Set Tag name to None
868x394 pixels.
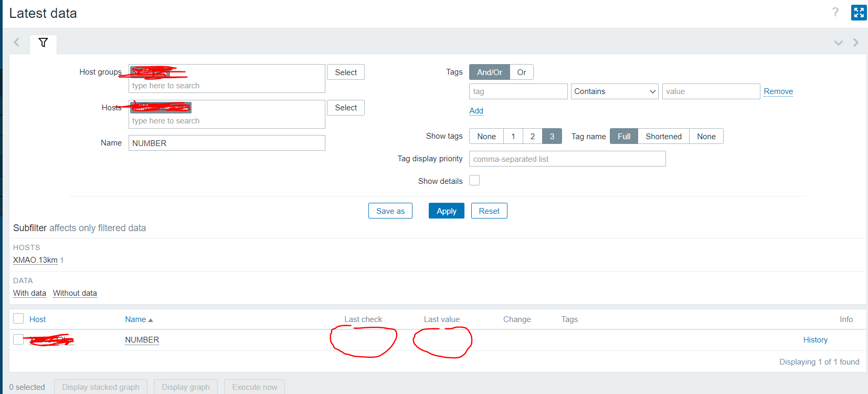click(706, 137)
